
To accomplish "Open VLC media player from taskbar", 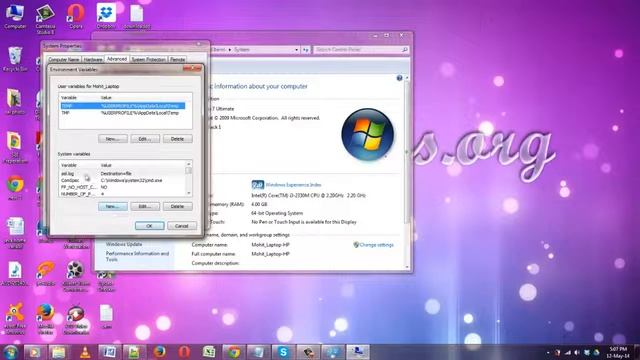I will tap(85, 352).
